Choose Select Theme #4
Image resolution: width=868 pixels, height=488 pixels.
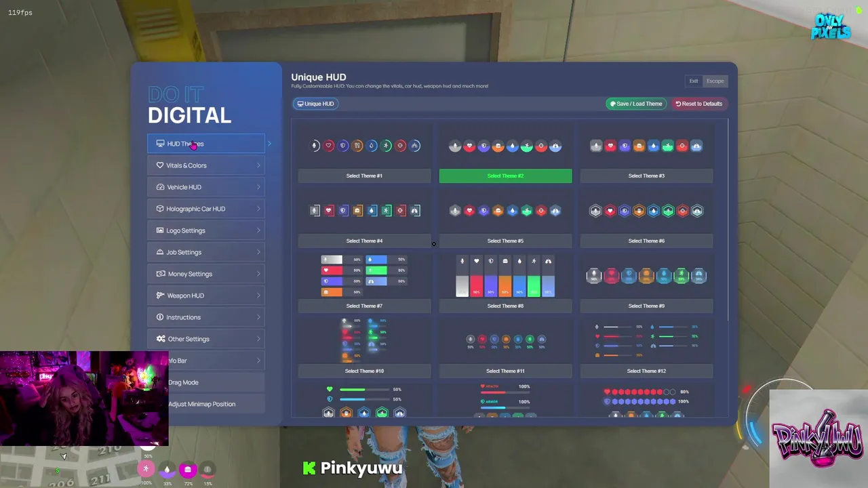click(364, 241)
